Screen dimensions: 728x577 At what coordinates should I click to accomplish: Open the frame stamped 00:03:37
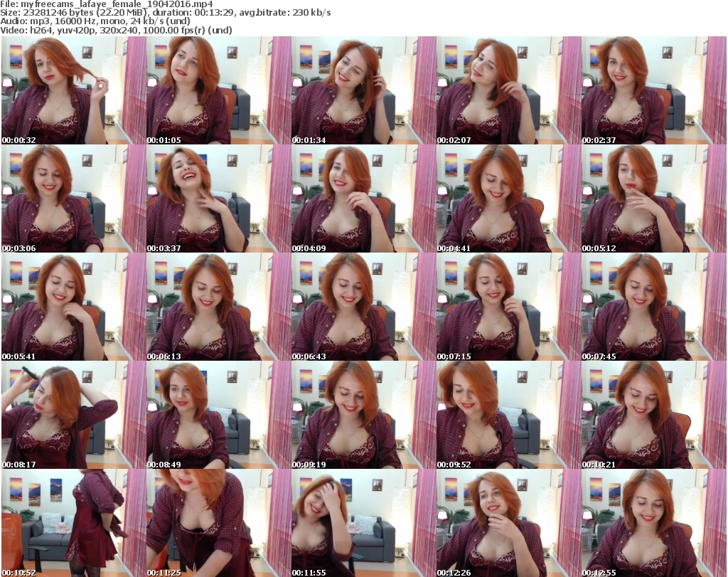tap(219, 198)
